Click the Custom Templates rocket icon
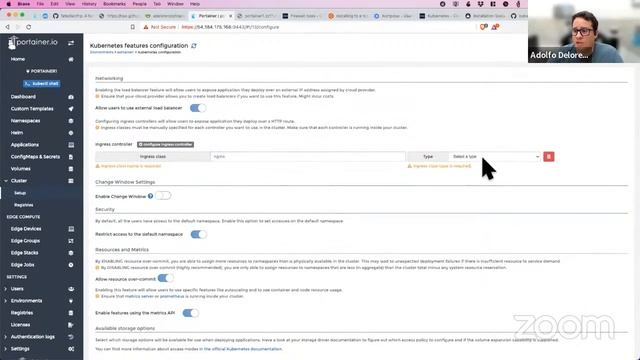This screenshot has width=640, height=360. pos(71,109)
